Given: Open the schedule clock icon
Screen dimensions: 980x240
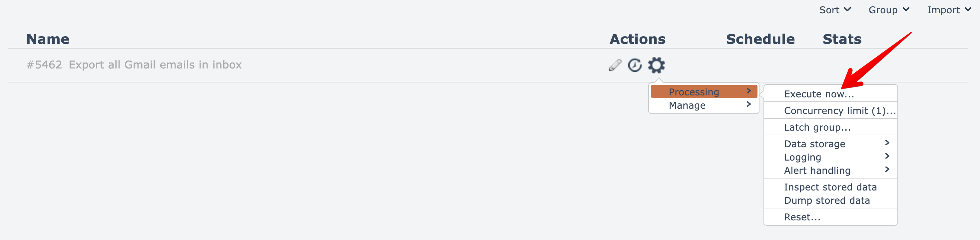Looking at the screenshot, I should pos(635,65).
